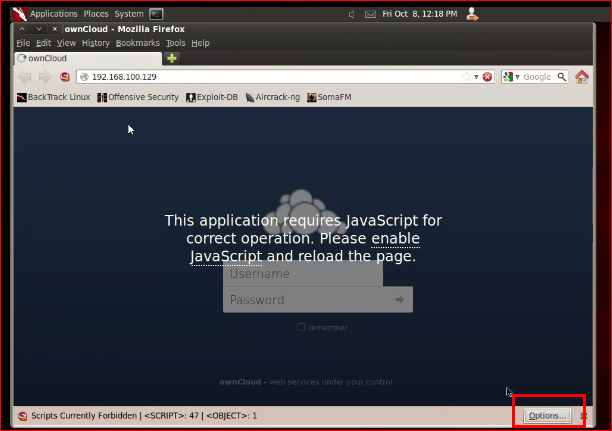The image size is (612, 431).
Task: Click the Password field
Action: [x=318, y=300]
